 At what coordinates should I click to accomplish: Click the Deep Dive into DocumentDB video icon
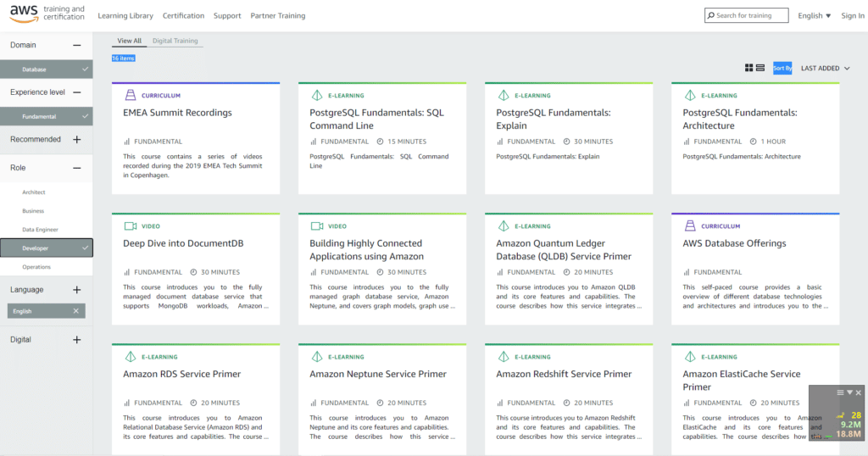coord(130,226)
